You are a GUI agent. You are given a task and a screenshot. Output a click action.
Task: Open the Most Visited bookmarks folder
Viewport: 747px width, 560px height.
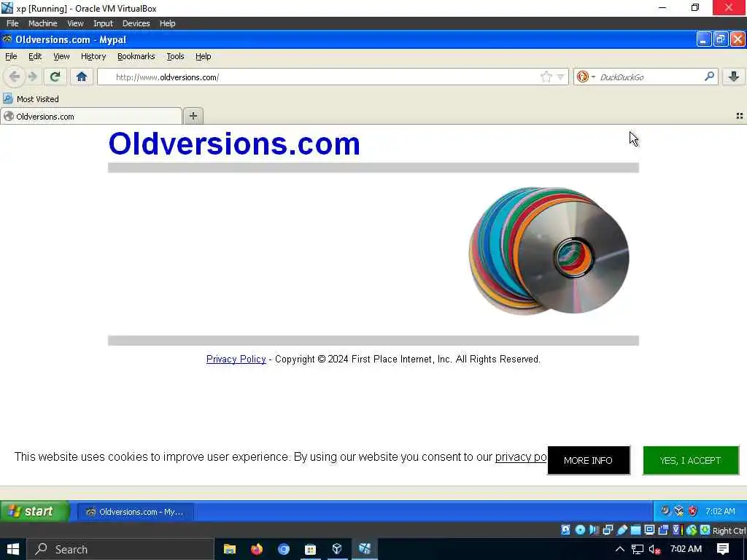(x=31, y=99)
